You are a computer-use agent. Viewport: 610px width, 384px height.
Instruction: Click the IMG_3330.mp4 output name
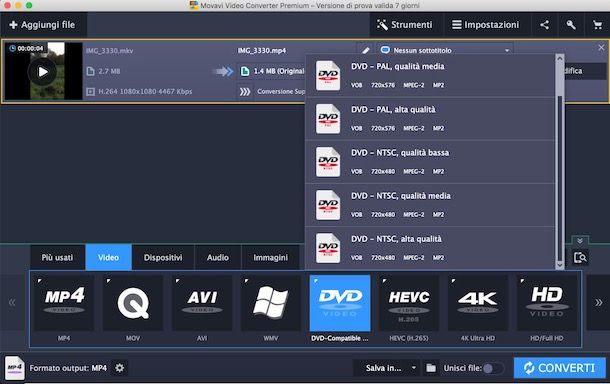tap(262, 51)
